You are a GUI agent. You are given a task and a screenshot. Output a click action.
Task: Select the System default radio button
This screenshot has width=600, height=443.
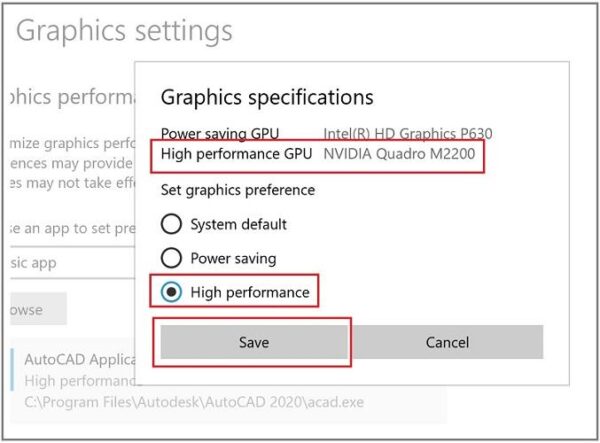click(172, 224)
